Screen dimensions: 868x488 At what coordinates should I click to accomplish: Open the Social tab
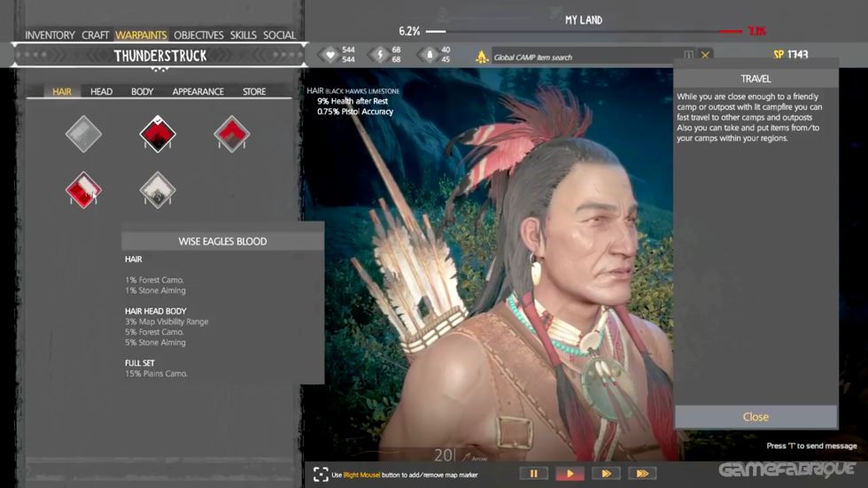pyautogui.click(x=280, y=35)
